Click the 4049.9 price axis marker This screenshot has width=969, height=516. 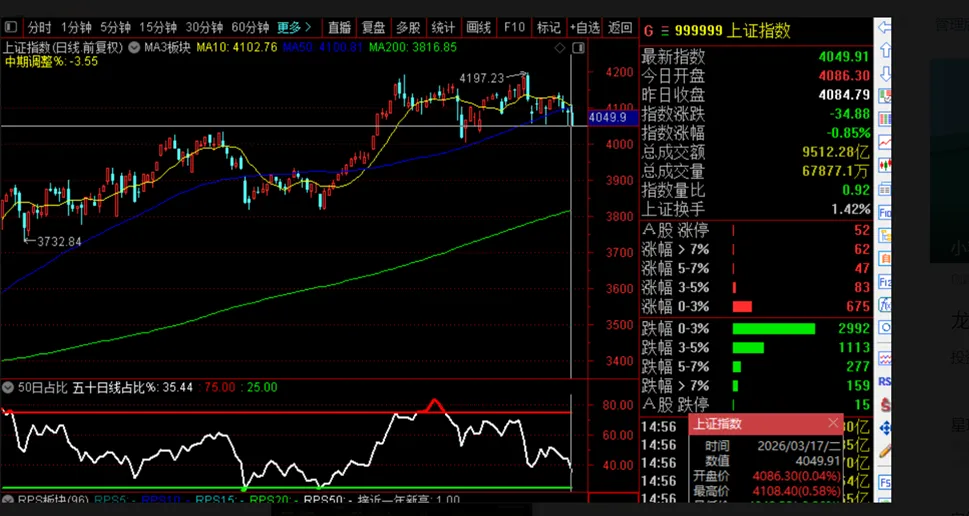[x=612, y=117]
